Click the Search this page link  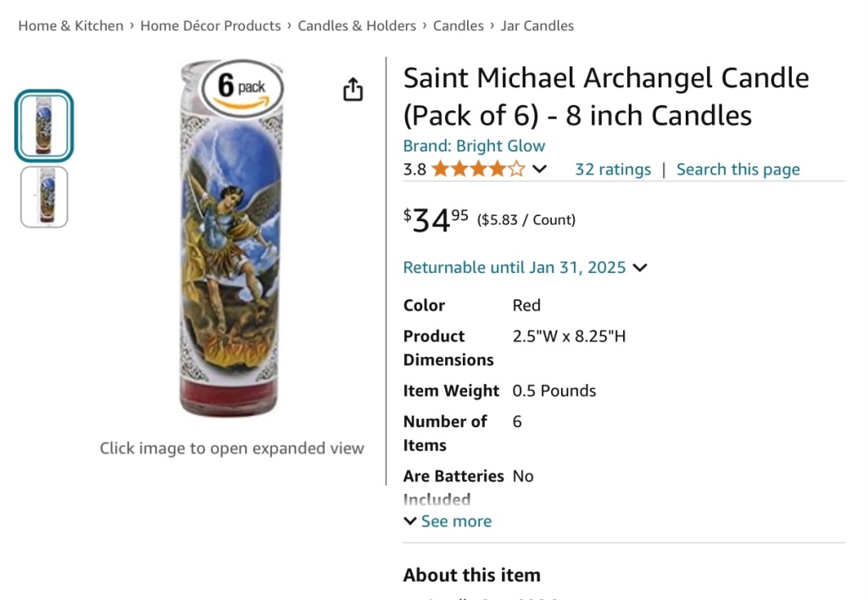(737, 169)
